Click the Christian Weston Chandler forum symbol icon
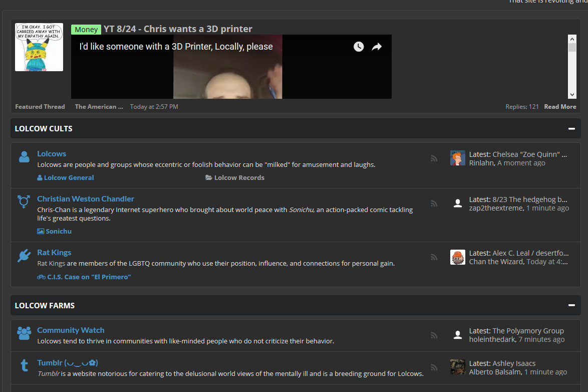 coord(24,202)
